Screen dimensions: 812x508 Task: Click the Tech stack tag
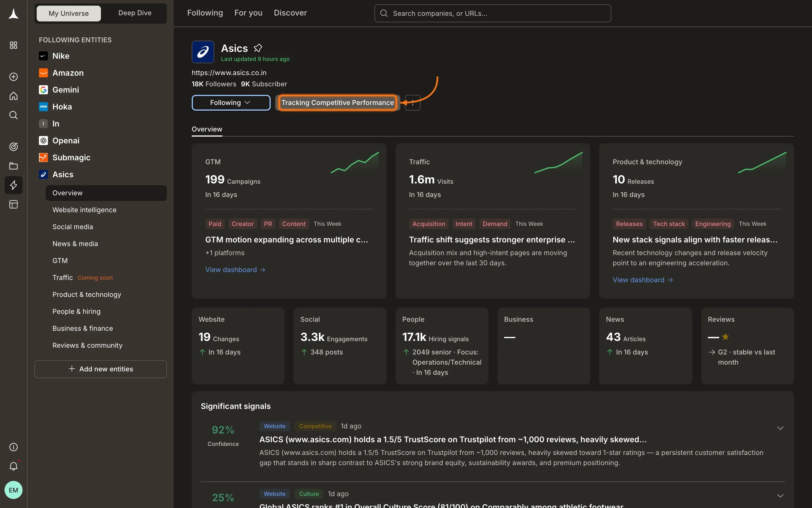coord(669,224)
